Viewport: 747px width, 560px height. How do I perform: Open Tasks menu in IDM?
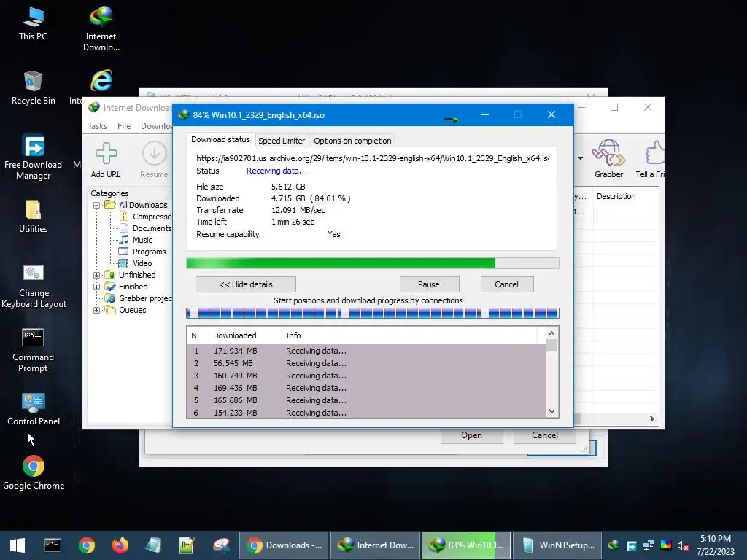(97, 126)
